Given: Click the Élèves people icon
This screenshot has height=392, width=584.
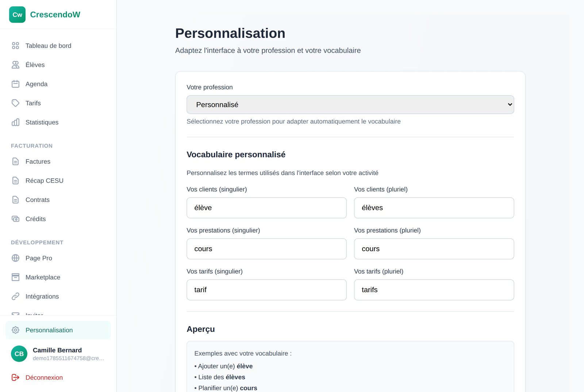Looking at the screenshot, I should pyautogui.click(x=15, y=65).
